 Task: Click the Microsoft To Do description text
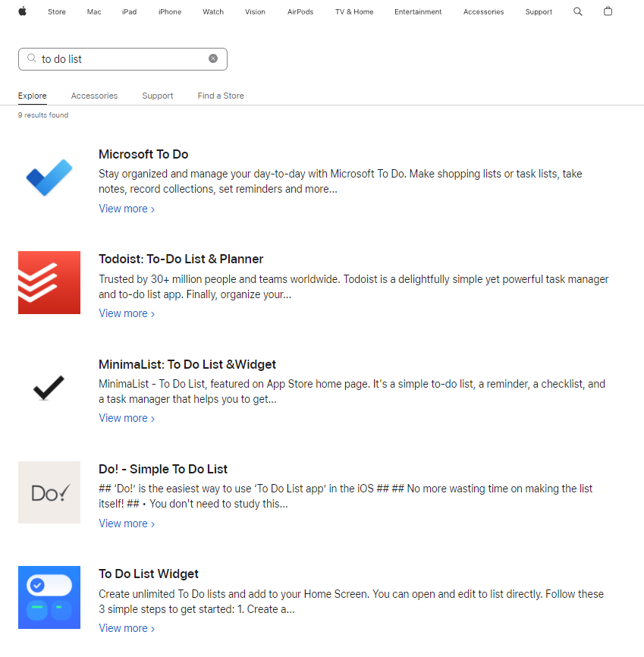[341, 181]
